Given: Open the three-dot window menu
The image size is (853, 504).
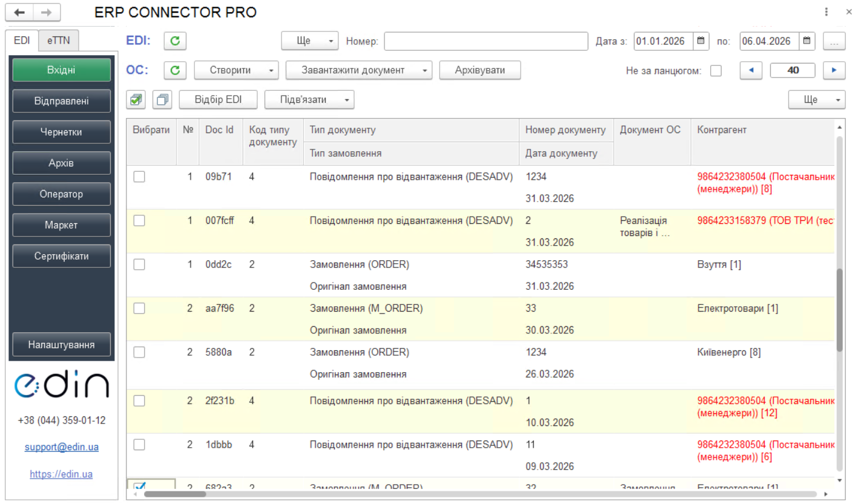Looking at the screenshot, I should 826,12.
